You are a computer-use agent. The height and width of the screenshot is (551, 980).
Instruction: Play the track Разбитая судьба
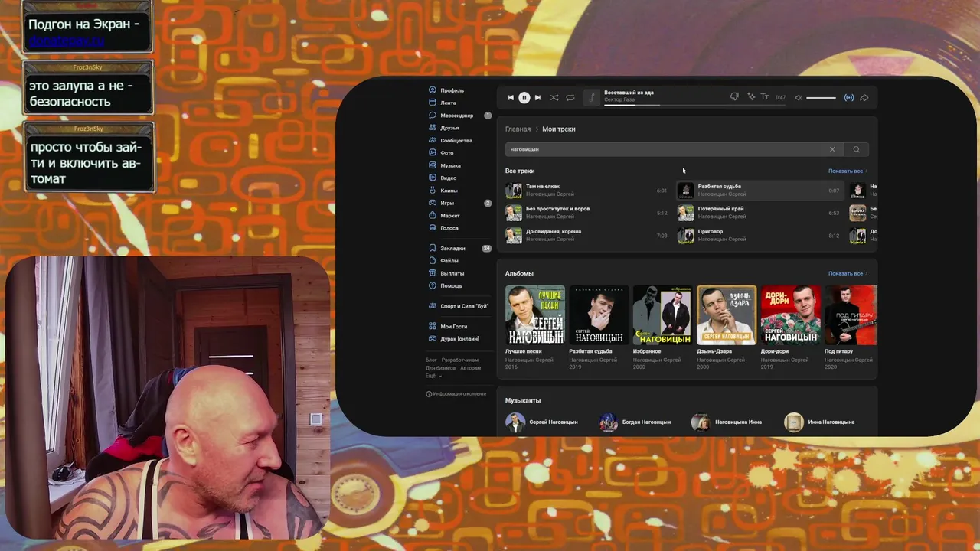tap(759, 190)
